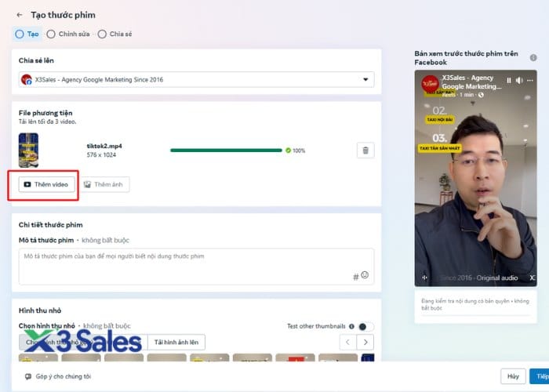Click the green 100% checkmark icon

pos(288,151)
